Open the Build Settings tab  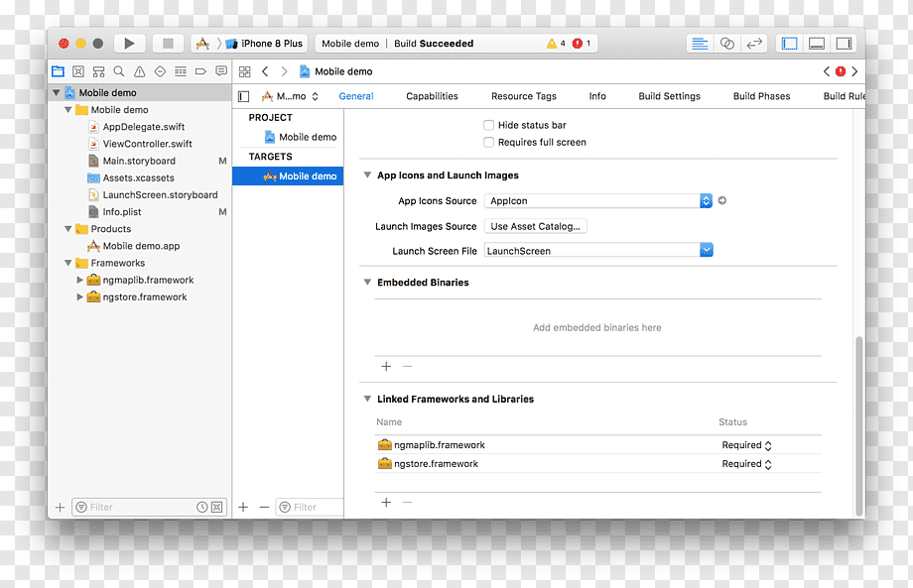[x=669, y=96]
